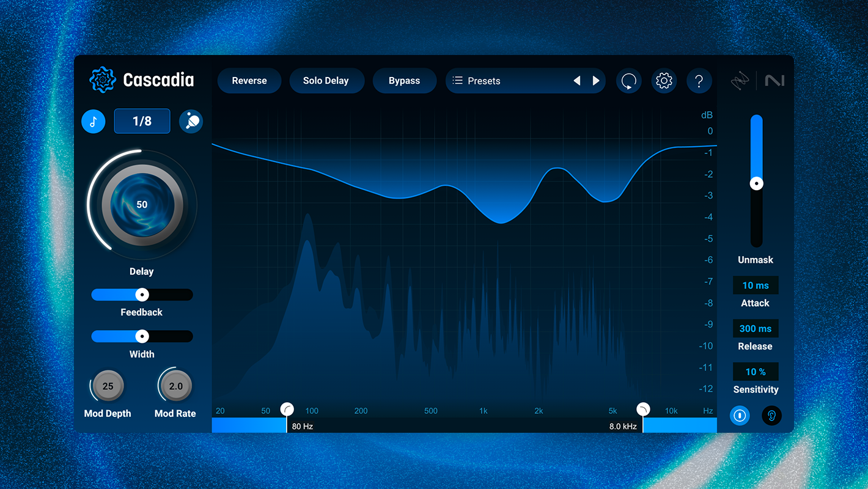868x489 pixels.
Task: Click the 80 Hz low-cut filter handle
Action: coord(287,409)
